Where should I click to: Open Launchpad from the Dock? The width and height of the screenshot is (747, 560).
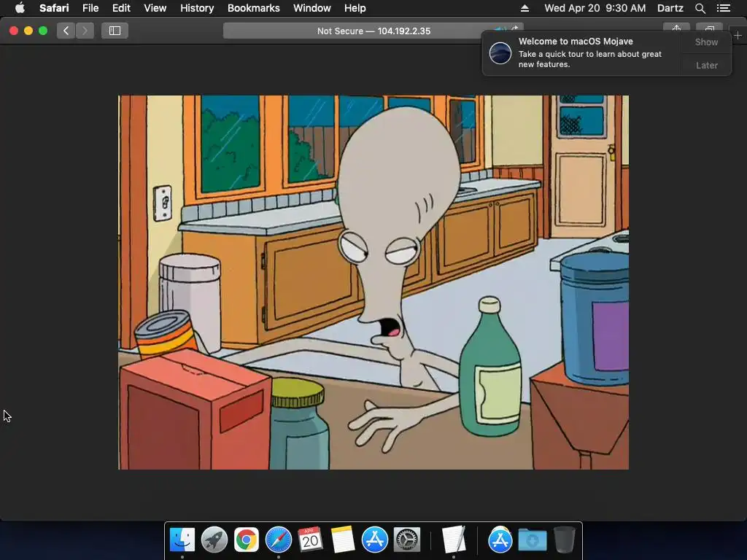coord(214,540)
